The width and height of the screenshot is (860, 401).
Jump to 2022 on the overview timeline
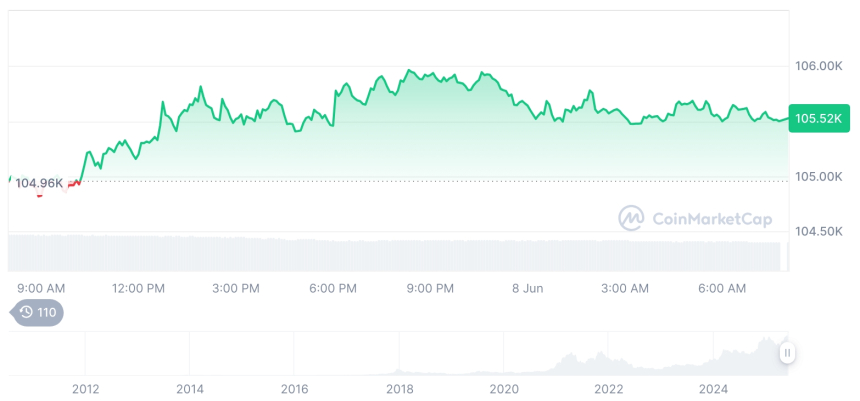pos(609,388)
